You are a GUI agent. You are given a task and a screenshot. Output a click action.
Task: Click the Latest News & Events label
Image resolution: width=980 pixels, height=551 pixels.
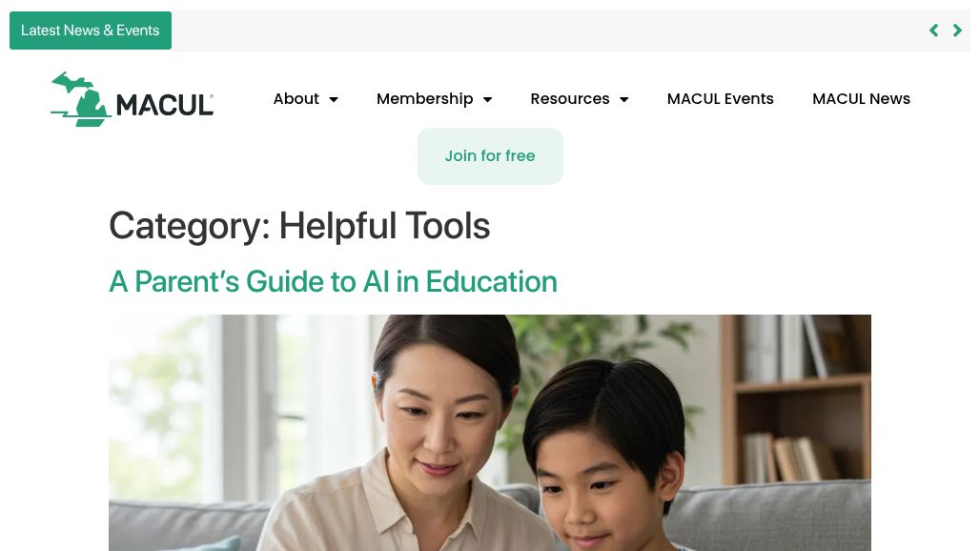click(x=91, y=30)
